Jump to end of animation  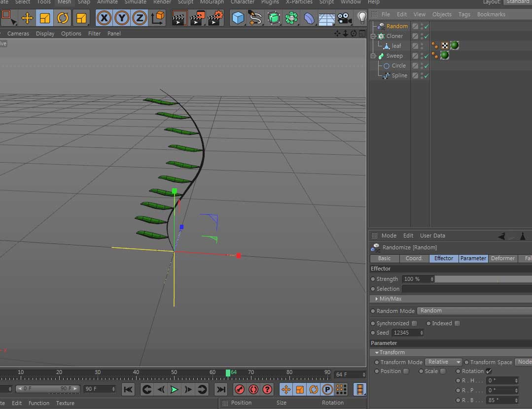click(x=221, y=389)
